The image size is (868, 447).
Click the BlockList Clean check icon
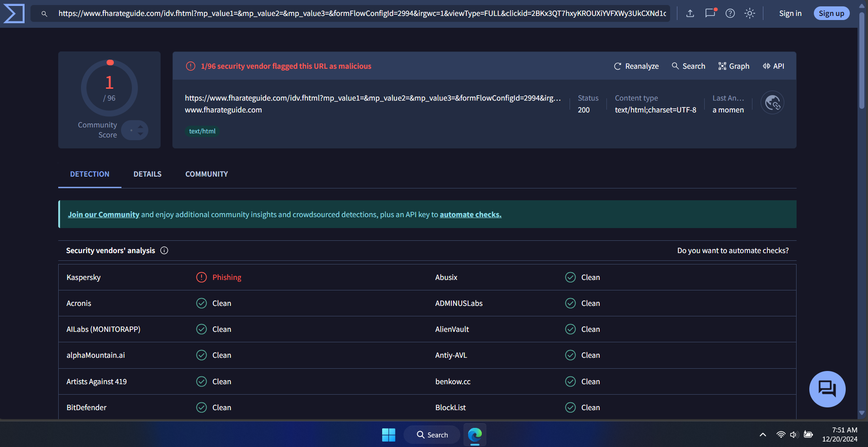(570, 407)
